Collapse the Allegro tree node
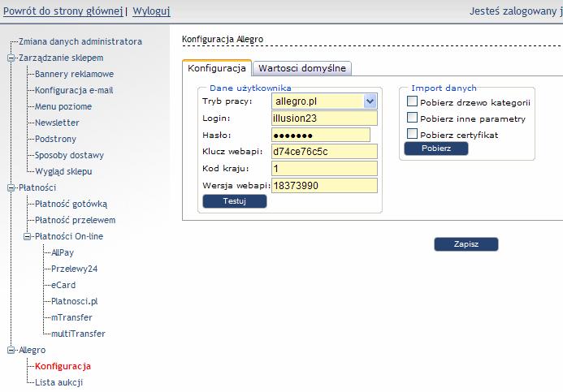This screenshot has height=392, width=563. [11, 350]
